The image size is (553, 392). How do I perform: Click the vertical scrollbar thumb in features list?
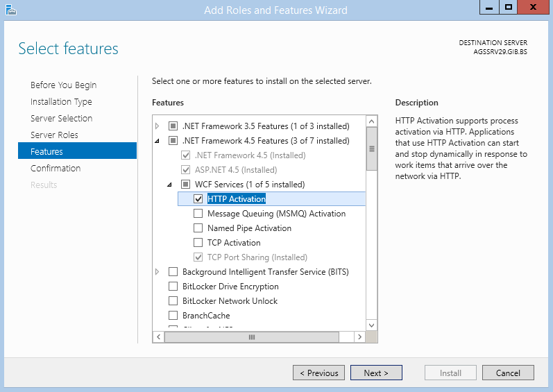pyautogui.click(x=371, y=148)
